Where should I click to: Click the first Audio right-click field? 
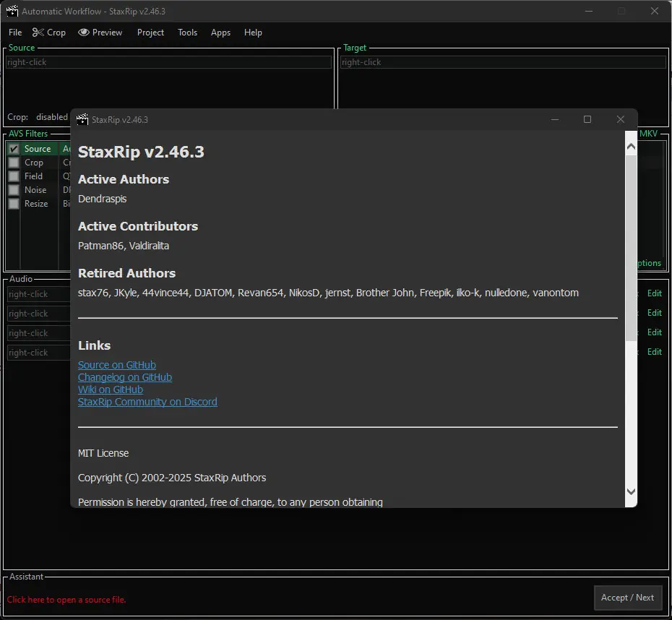click(x=39, y=294)
